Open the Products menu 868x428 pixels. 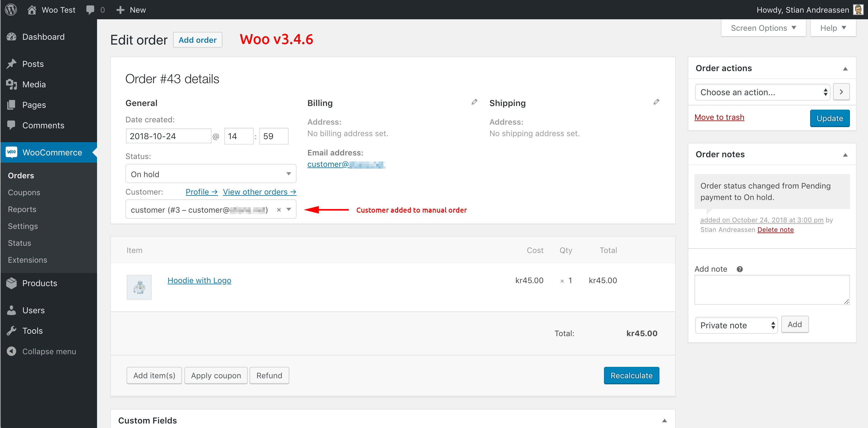click(49, 283)
